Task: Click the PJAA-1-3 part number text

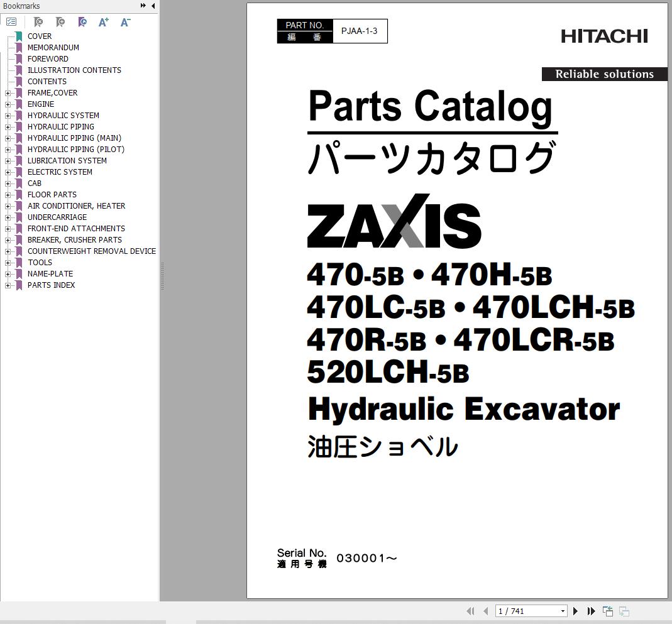Action: pos(359,31)
